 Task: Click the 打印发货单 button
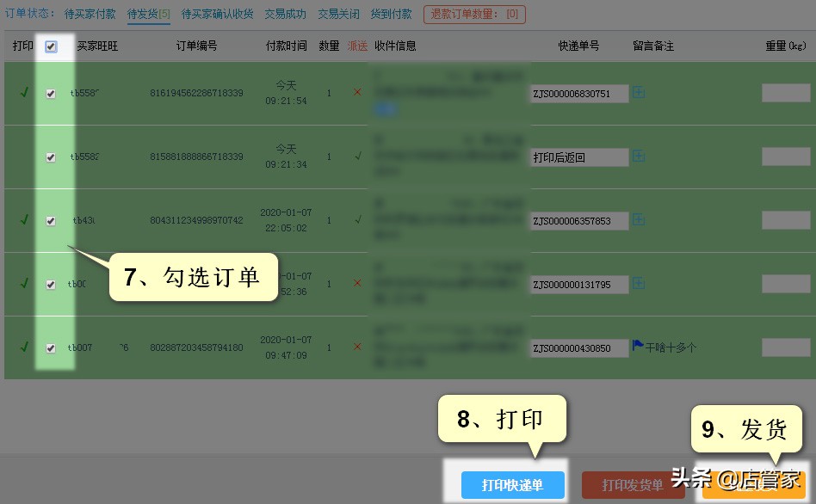point(633,485)
